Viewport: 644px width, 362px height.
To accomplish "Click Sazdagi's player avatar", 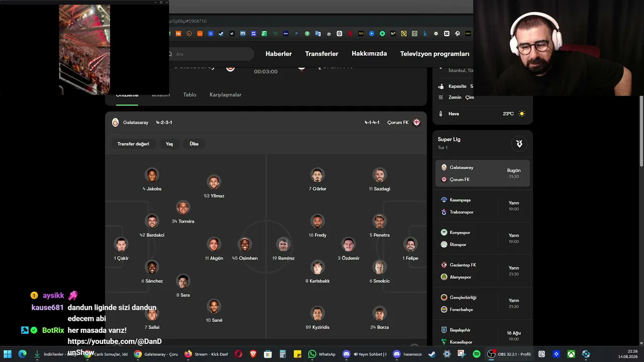I will [379, 175].
